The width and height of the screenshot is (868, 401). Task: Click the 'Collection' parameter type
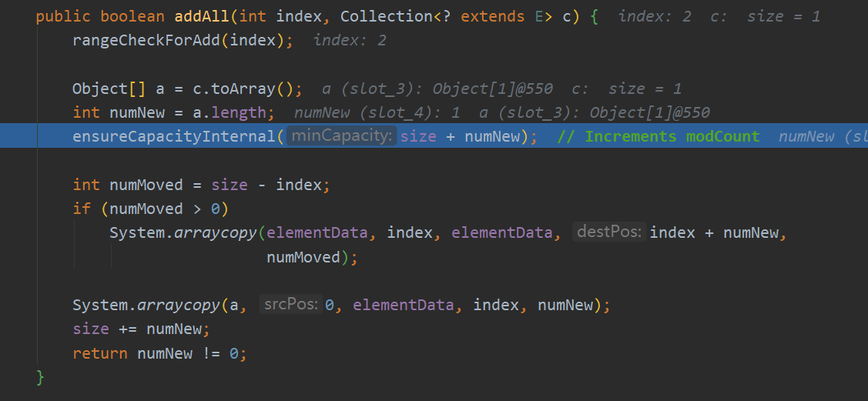pos(387,17)
